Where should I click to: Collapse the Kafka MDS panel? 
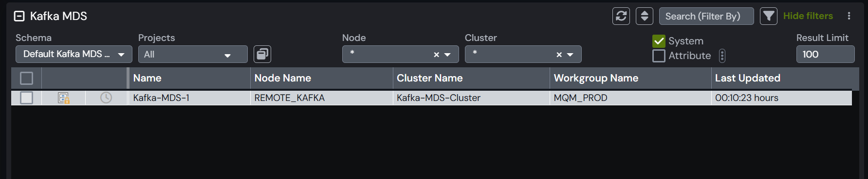[x=19, y=16]
